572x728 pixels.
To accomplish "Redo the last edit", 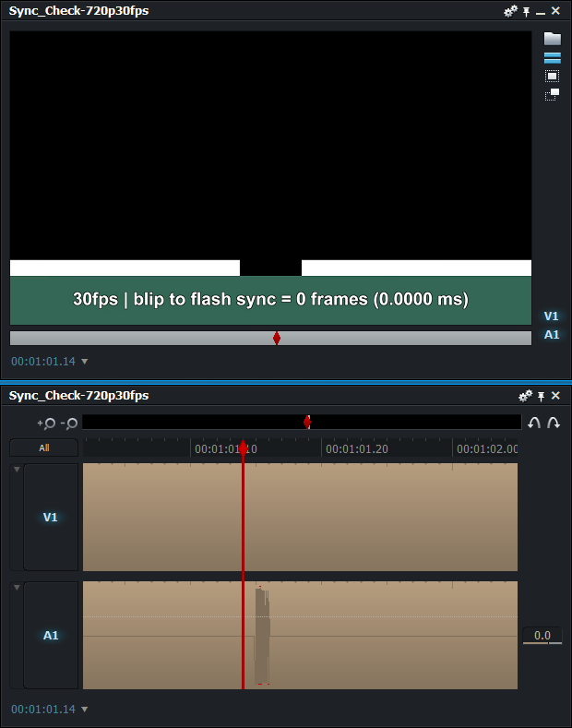I will [553, 423].
